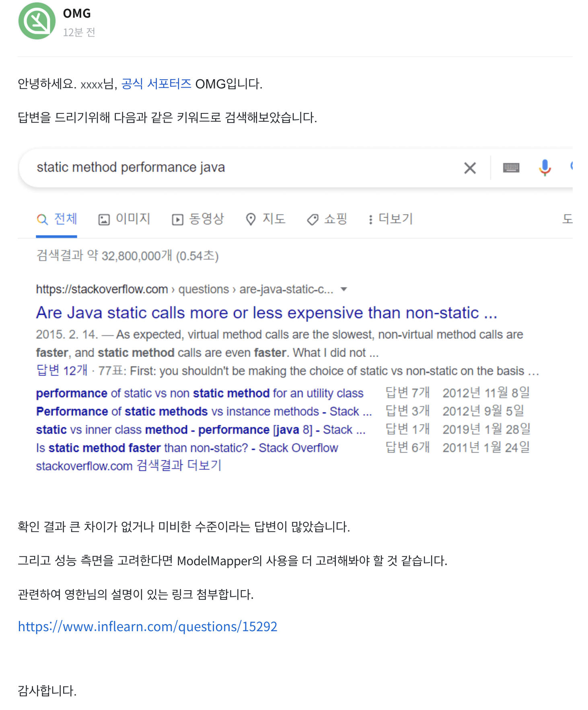Click the '12분 전' timestamp
Viewport: 588px width, 710px height.
(79, 32)
